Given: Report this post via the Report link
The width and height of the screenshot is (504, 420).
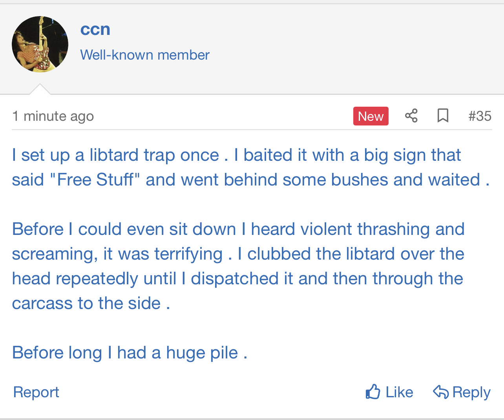Looking at the screenshot, I should pyautogui.click(x=36, y=392).
